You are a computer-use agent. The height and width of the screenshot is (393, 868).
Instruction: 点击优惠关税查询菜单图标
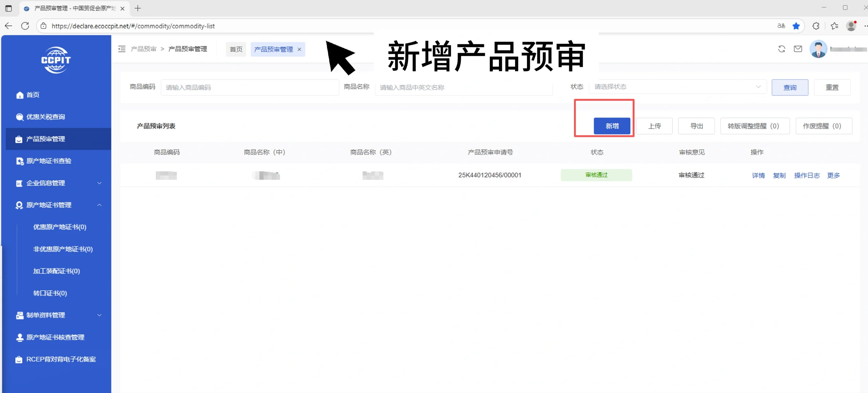(x=19, y=117)
